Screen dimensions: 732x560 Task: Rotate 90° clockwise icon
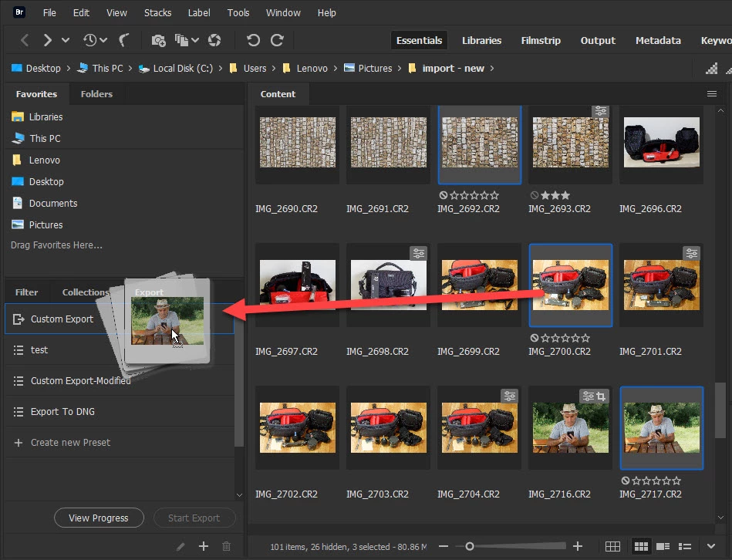click(x=277, y=40)
